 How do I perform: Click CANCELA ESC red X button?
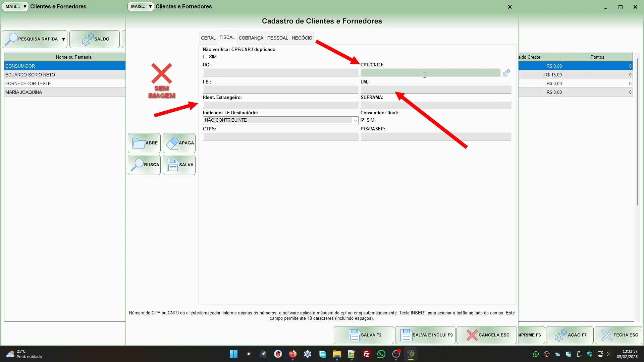pyautogui.click(x=487, y=335)
